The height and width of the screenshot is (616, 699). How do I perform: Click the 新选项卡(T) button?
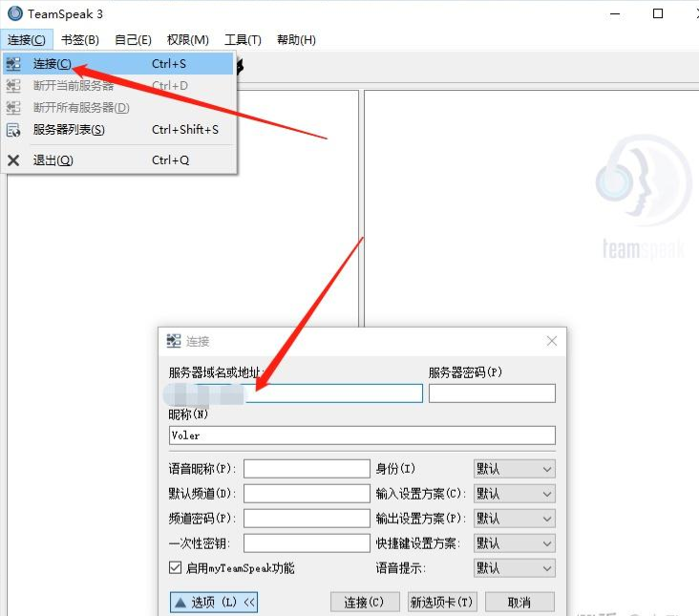click(x=442, y=603)
